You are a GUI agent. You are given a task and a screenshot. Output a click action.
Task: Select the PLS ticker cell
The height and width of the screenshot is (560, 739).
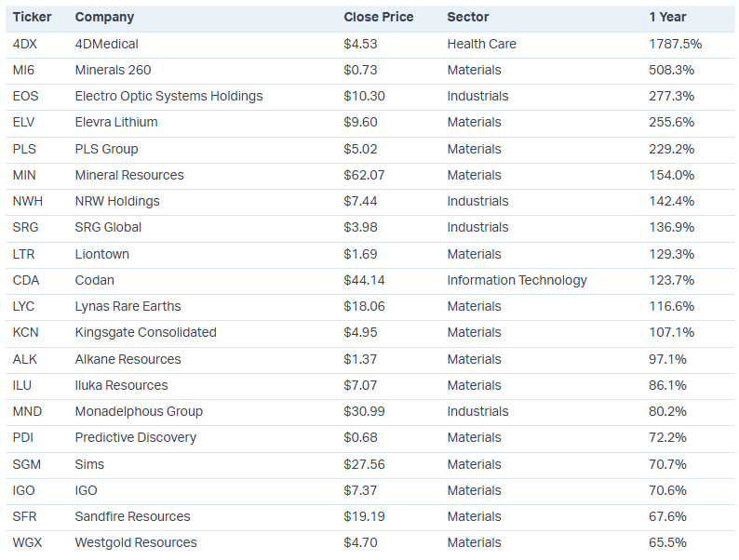pyautogui.click(x=24, y=149)
